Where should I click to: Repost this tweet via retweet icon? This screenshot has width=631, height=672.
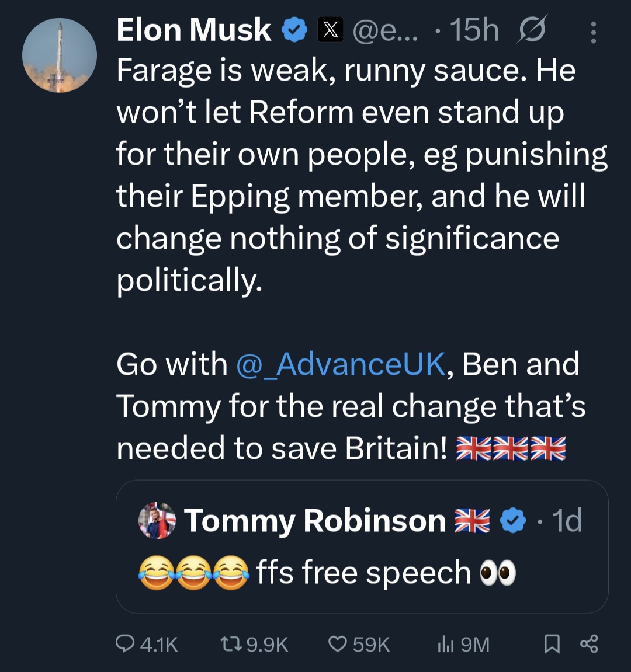[x=230, y=644]
